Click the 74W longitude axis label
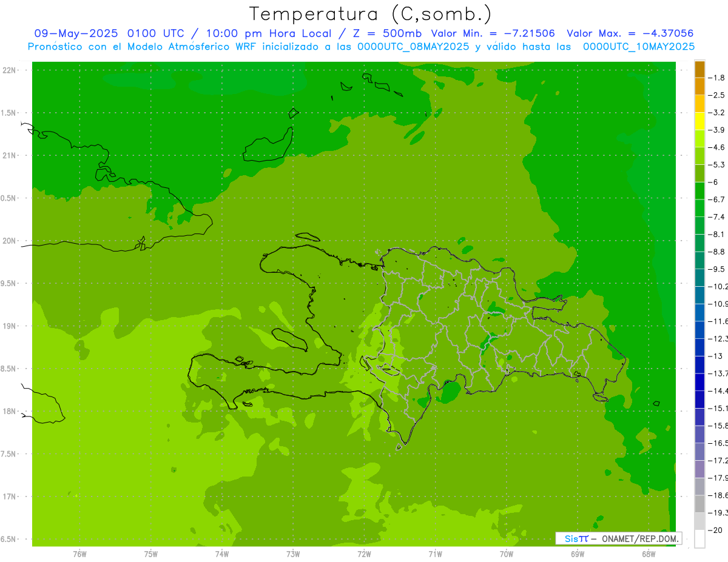728x562 pixels. [x=222, y=554]
